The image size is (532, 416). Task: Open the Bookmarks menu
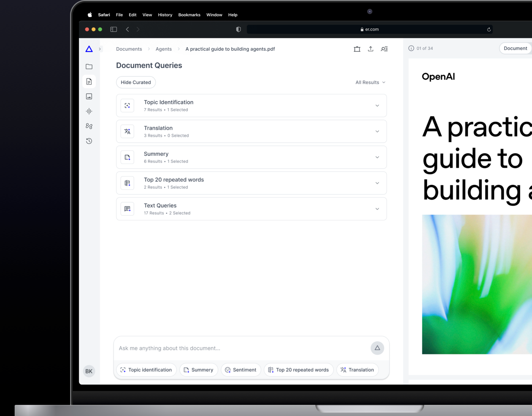189,15
